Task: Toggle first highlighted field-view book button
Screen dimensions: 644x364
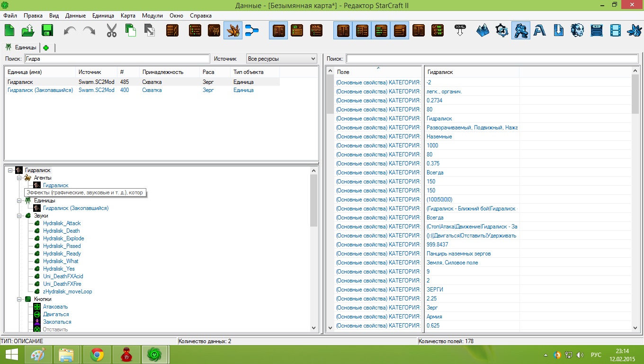Action: 343,31
